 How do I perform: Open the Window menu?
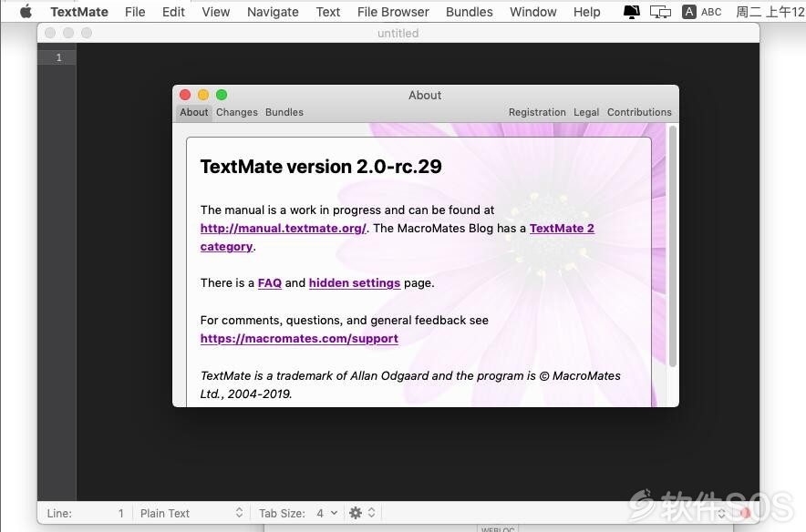(533, 12)
